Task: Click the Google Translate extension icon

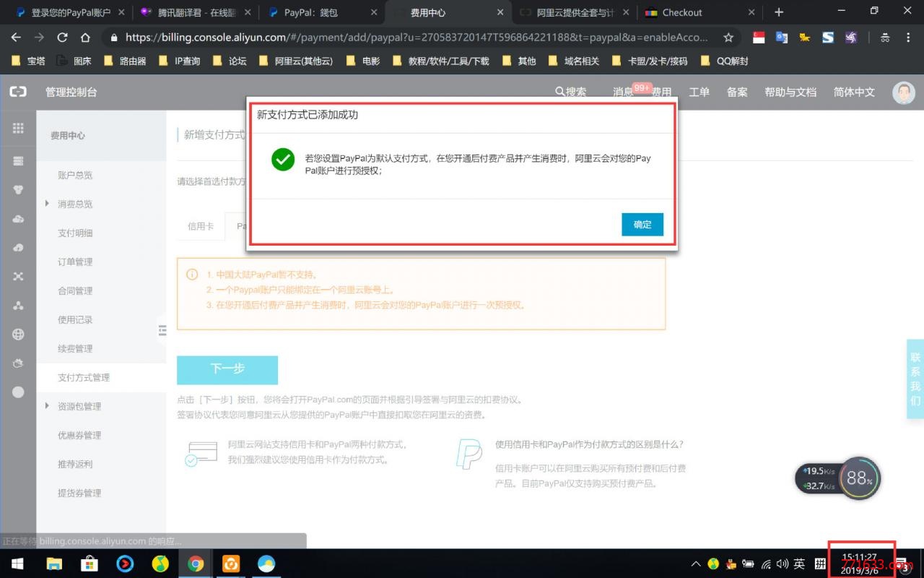Action: (x=782, y=38)
